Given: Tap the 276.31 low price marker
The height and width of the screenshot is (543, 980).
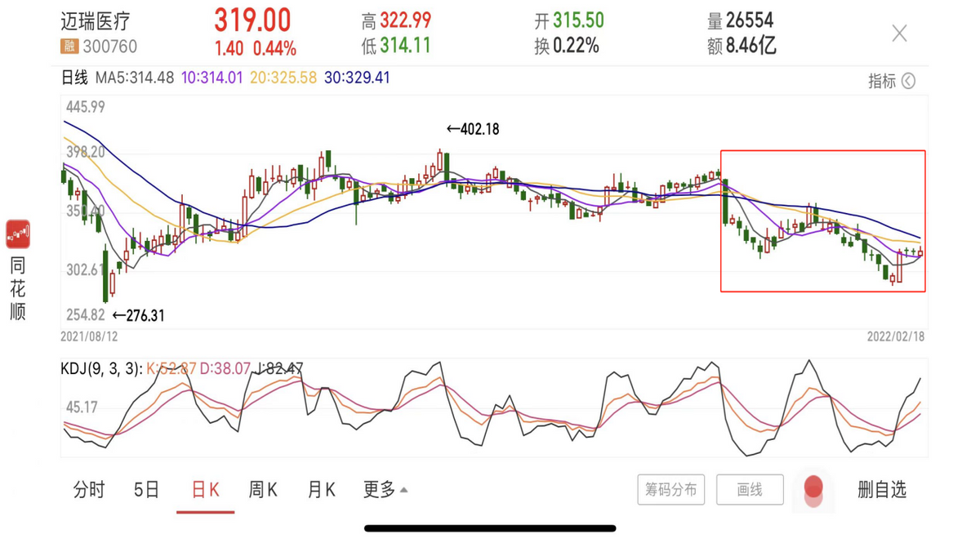Looking at the screenshot, I should pyautogui.click(x=138, y=315).
